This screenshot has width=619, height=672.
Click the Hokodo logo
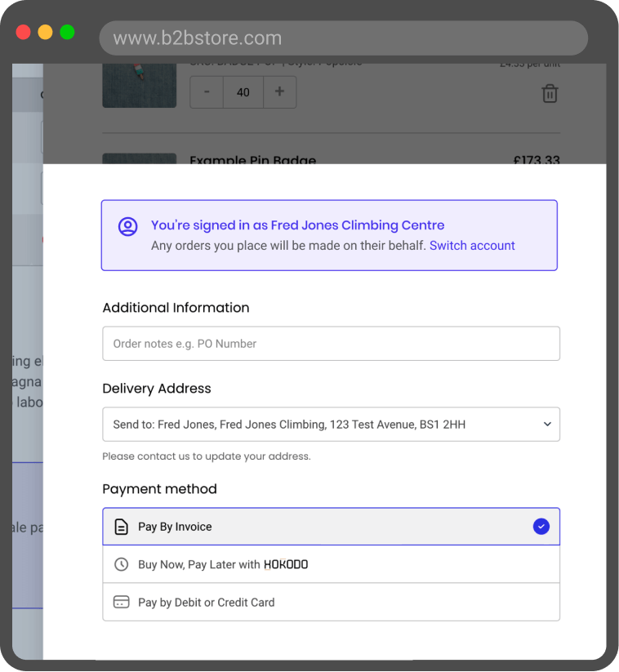pyautogui.click(x=286, y=564)
